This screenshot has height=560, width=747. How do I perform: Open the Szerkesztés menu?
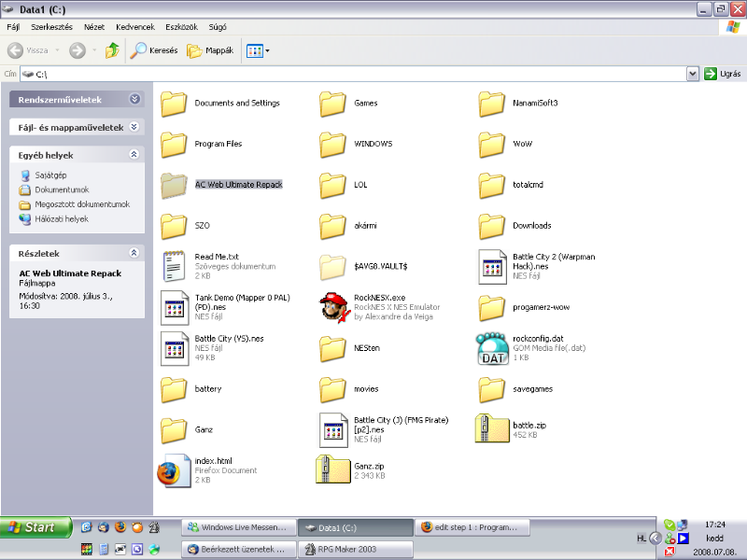(51, 28)
